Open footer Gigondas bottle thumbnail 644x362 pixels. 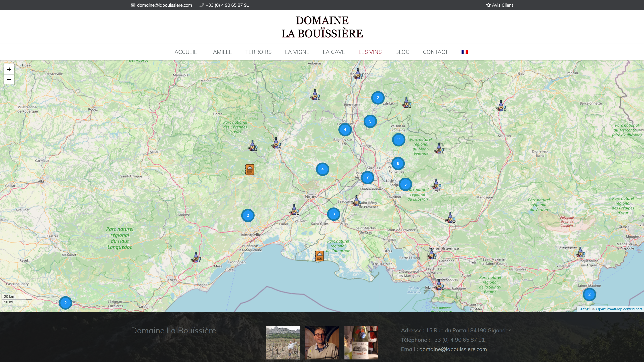pos(361,342)
